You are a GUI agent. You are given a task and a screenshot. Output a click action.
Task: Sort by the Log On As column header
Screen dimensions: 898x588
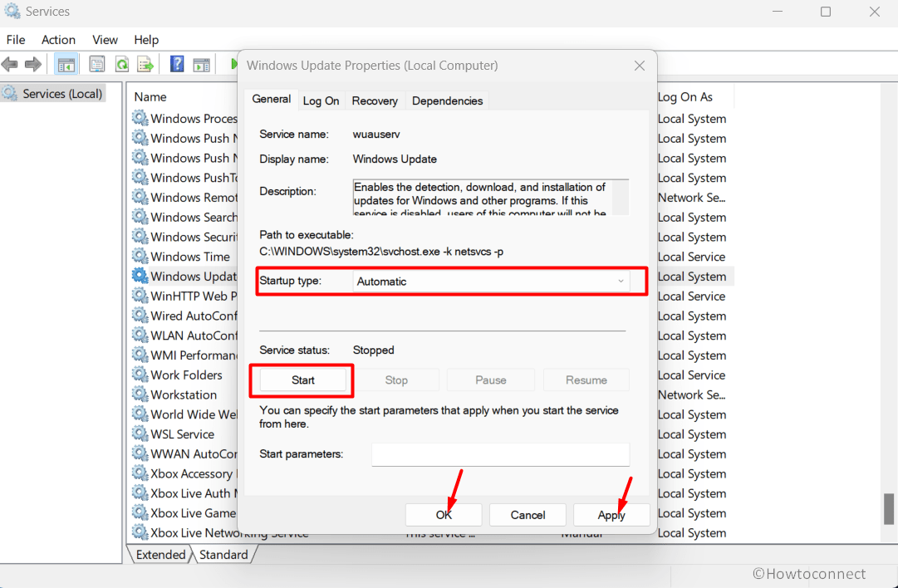tap(685, 97)
